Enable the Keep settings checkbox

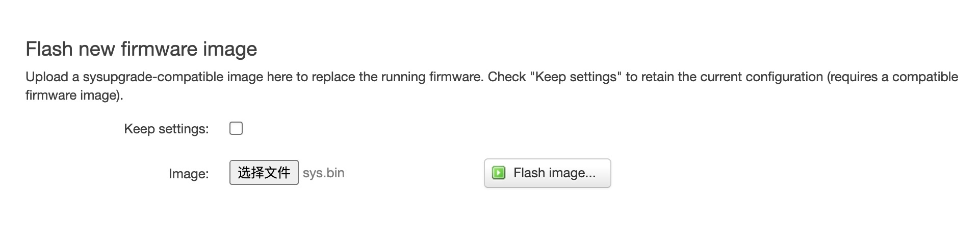click(236, 128)
